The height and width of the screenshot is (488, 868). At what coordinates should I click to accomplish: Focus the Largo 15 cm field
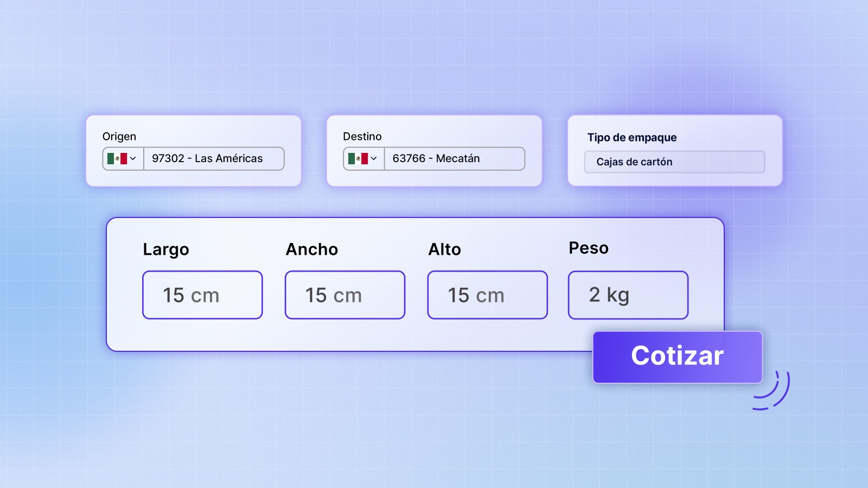coord(202,295)
